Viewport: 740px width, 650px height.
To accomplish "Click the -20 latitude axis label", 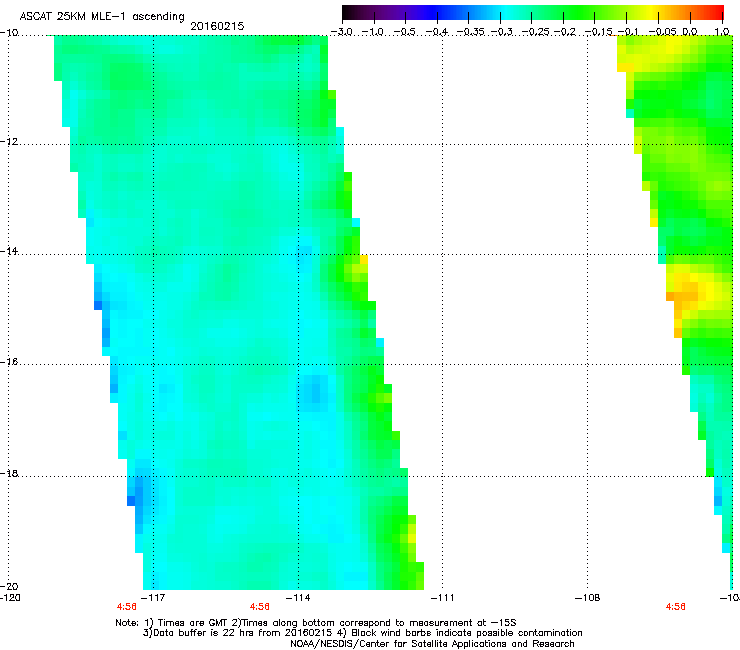I will coord(9,586).
